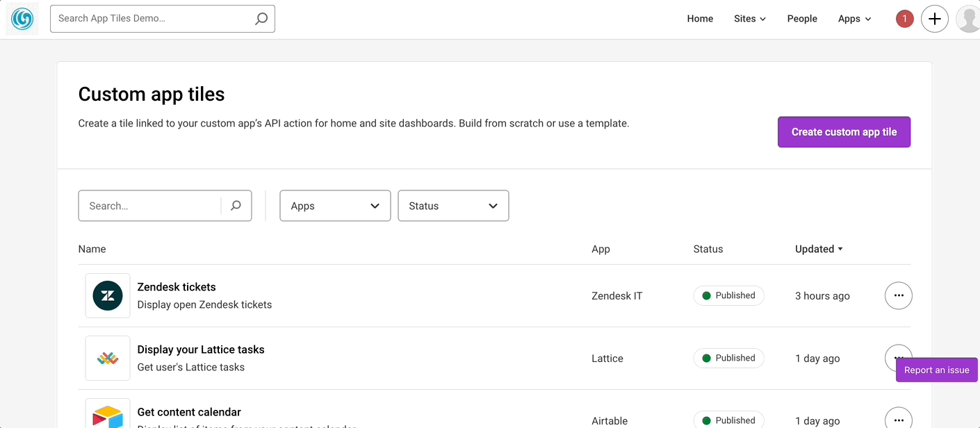Click the plus icon to create new content
980x428 pixels.
pos(934,19)
